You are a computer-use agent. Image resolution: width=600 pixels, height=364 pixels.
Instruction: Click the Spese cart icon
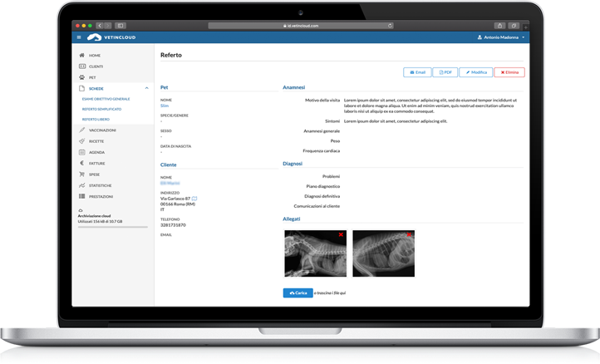tap(82, 175)
